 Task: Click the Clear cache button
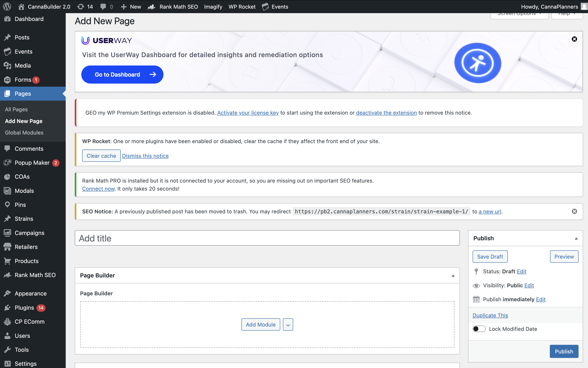click(x=101, y=156)
